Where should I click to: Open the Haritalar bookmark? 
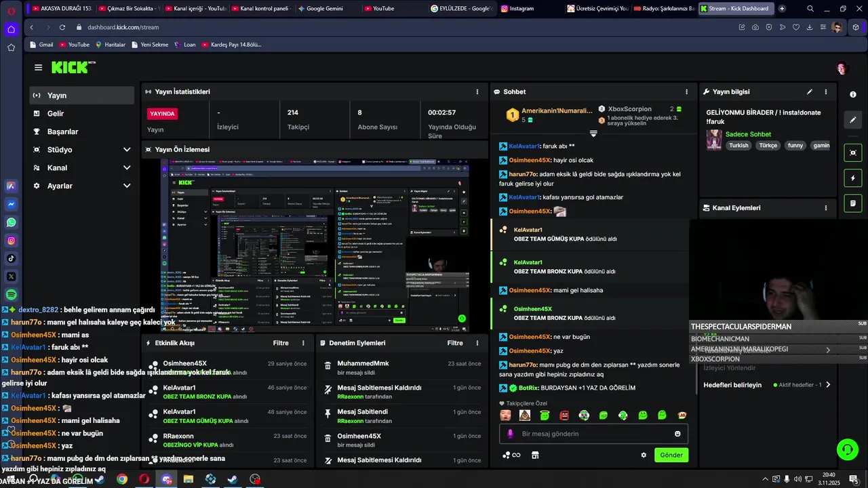(111, 45)
